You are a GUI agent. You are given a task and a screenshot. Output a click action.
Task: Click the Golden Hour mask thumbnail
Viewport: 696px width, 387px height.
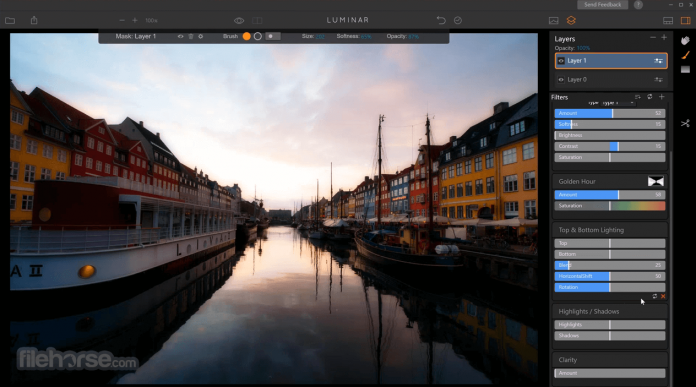coord(656,181)
